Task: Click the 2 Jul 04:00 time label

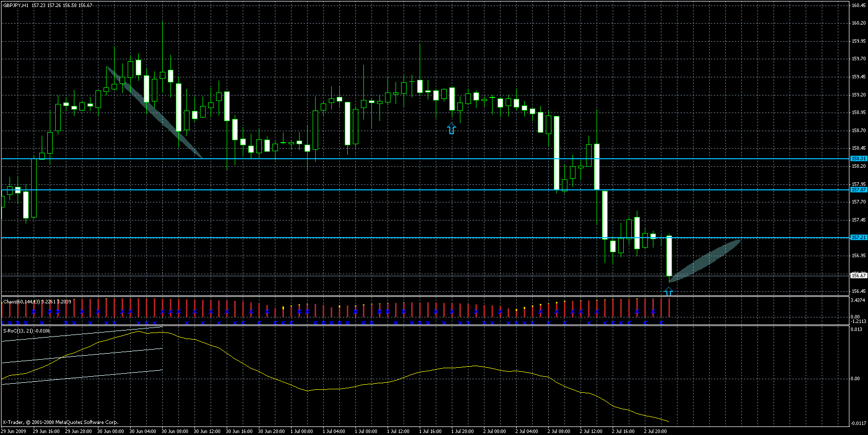Action: pyautogui.click(x=527, y=431)
